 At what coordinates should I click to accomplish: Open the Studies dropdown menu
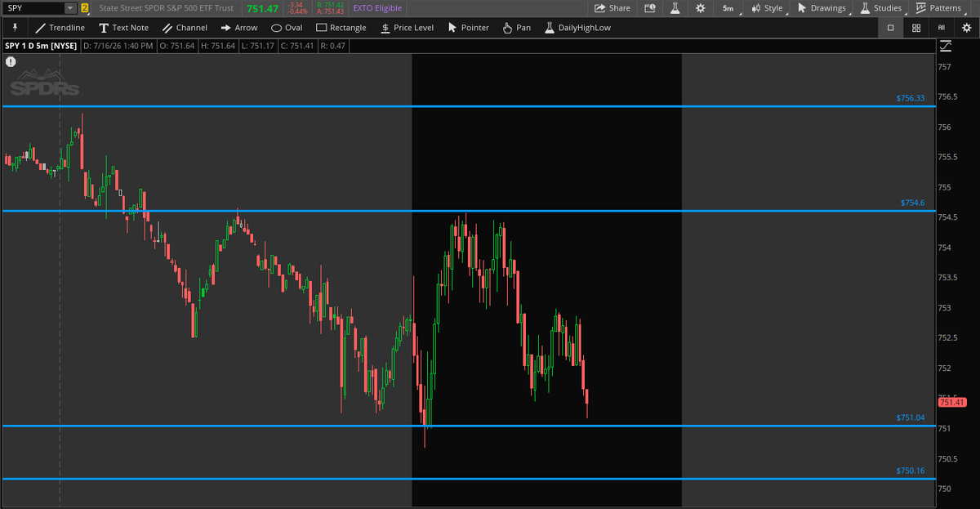pos(881,8)
